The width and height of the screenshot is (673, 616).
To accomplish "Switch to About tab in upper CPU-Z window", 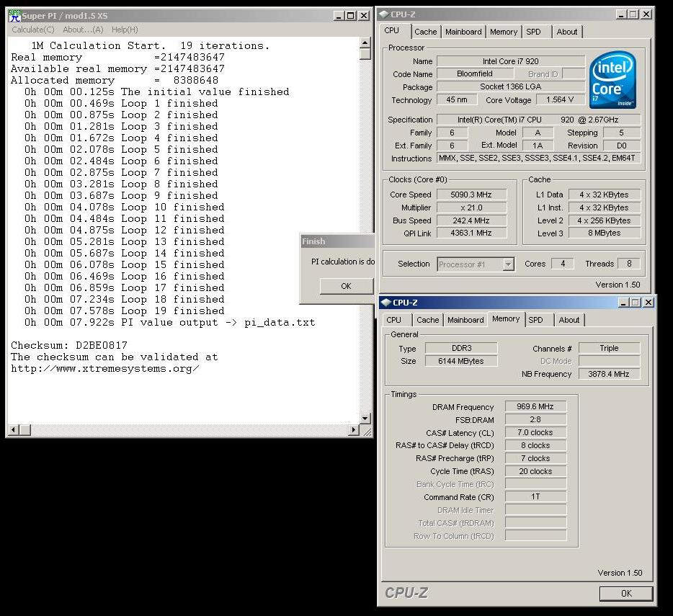I will tap(566, 32).
